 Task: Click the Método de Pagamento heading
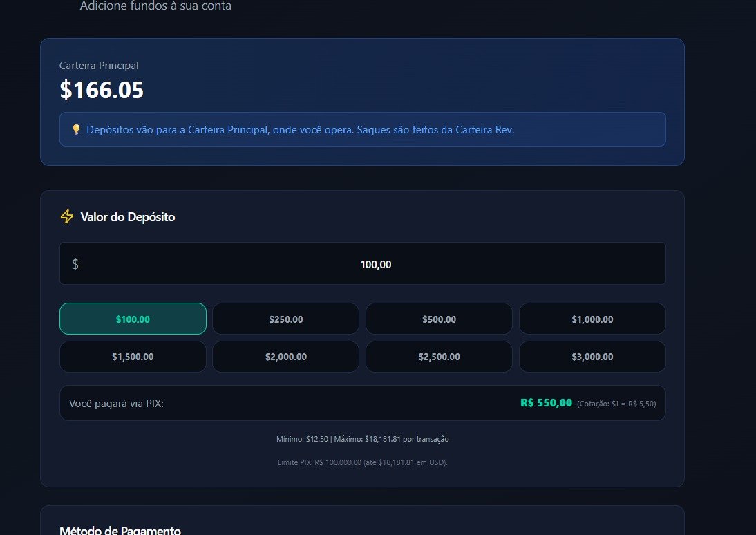tap(120, 529)
